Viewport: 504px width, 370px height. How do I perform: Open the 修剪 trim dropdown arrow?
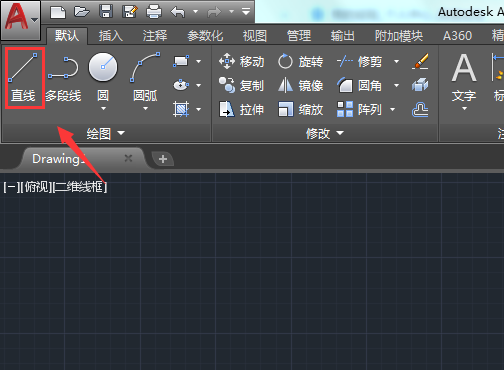(x=396, y=61)
